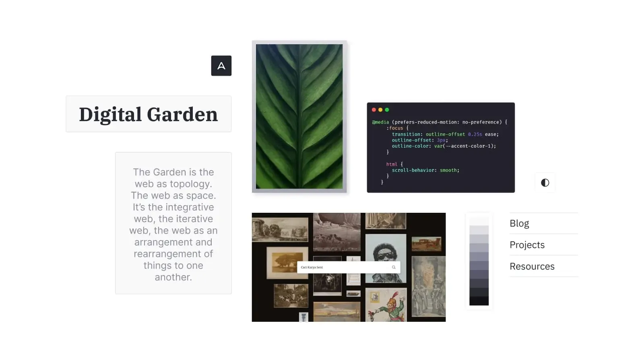The width and height of the screenshot is (644, 362).
Task: Select the green leaf photo
Action: [x=299, y=116]
